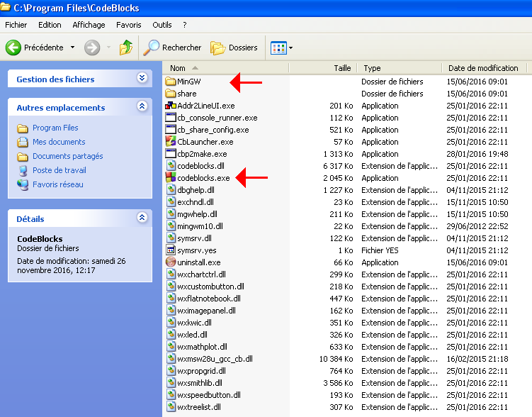Select the file wximagepanel.dll
This screenshot has height=417, width=532.
coord(206,311)
